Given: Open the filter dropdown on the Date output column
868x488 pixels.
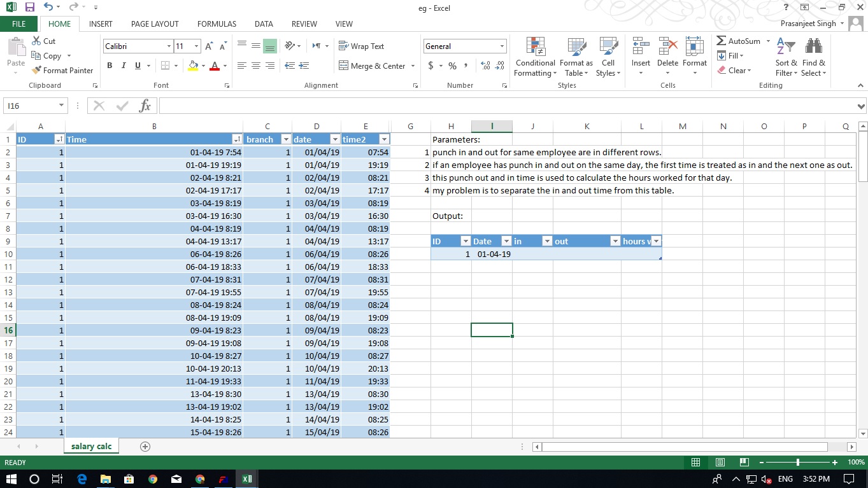Looking at the screenshot, I should (x=506, y=241).
